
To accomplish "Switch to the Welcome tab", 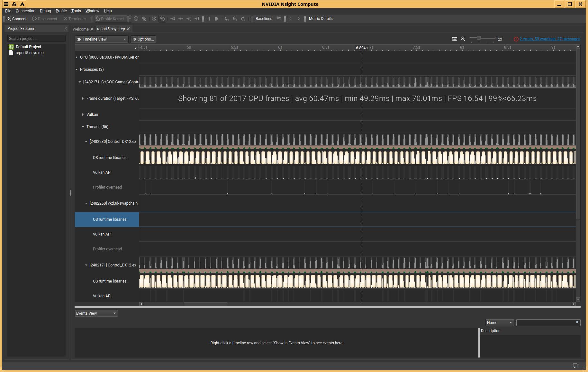I will click(x=80, y=29).
